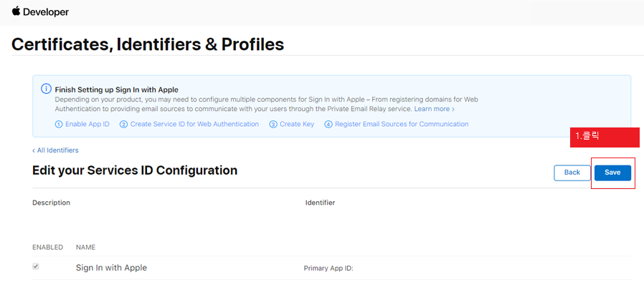The height and width of the screenshot is (290, 644).
Task: Click the Developer text in header
Action: (46, 12)
